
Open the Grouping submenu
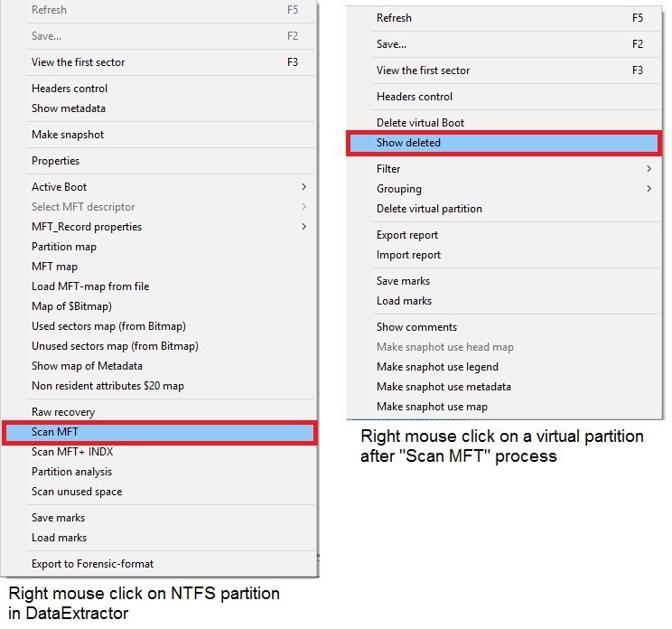399,189
